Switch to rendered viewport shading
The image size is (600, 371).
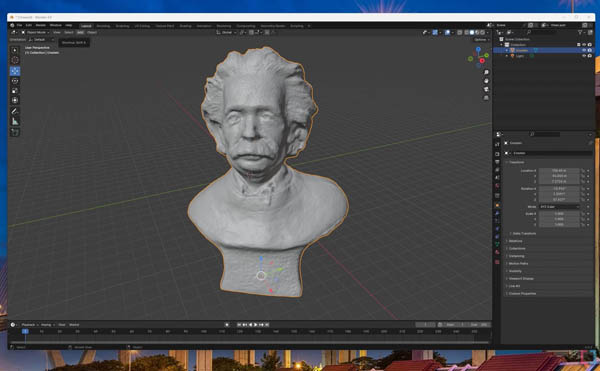(x=483, y=33)
